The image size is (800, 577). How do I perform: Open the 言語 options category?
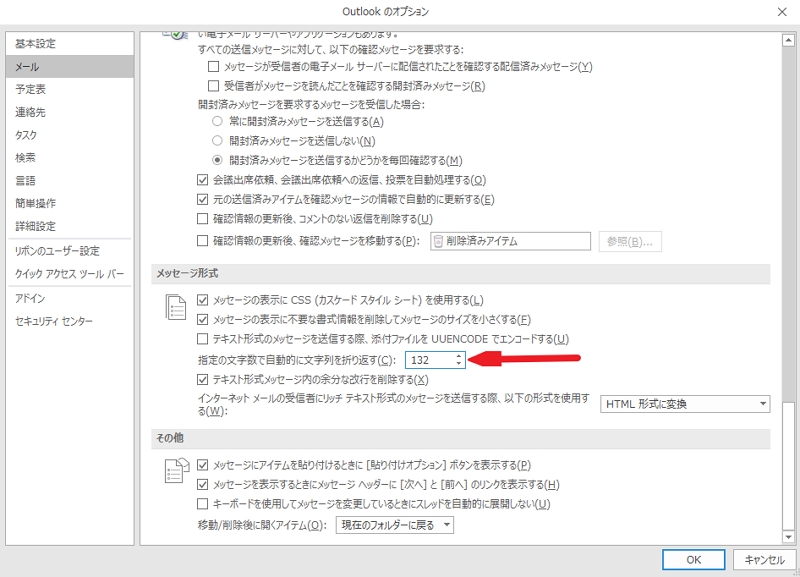[x=69, y=181]
